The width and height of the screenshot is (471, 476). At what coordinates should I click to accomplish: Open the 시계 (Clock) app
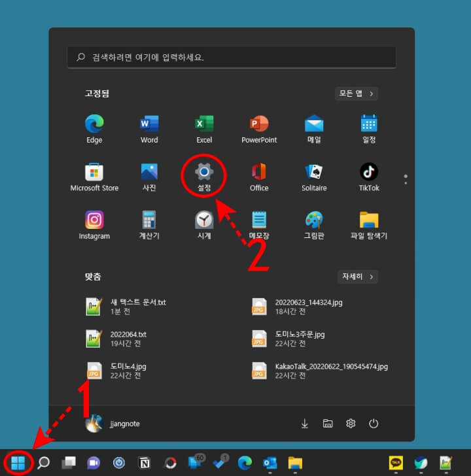[204, 225]
